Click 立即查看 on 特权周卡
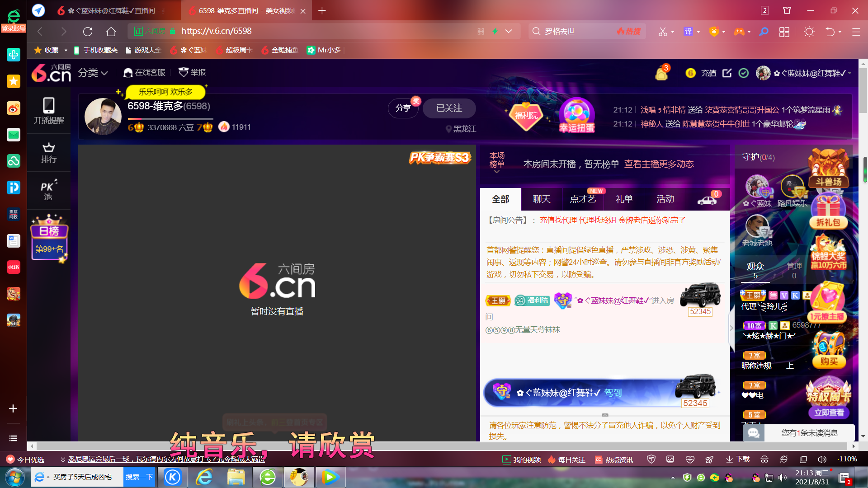 click(x=829, y=413)
